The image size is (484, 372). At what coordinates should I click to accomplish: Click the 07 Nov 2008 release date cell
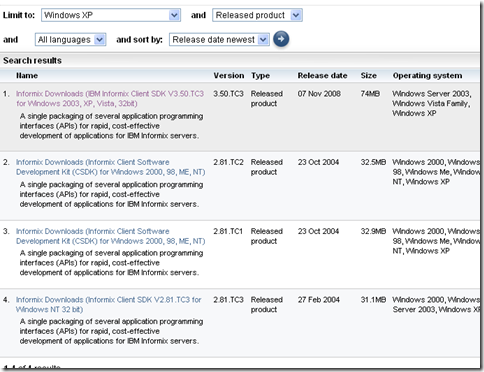(319, 94)
